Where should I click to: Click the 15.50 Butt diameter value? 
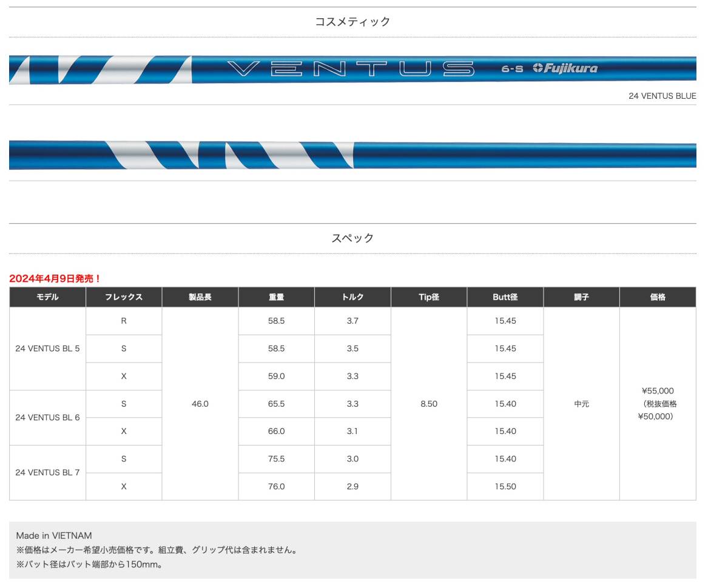click(x=505, y=487)
